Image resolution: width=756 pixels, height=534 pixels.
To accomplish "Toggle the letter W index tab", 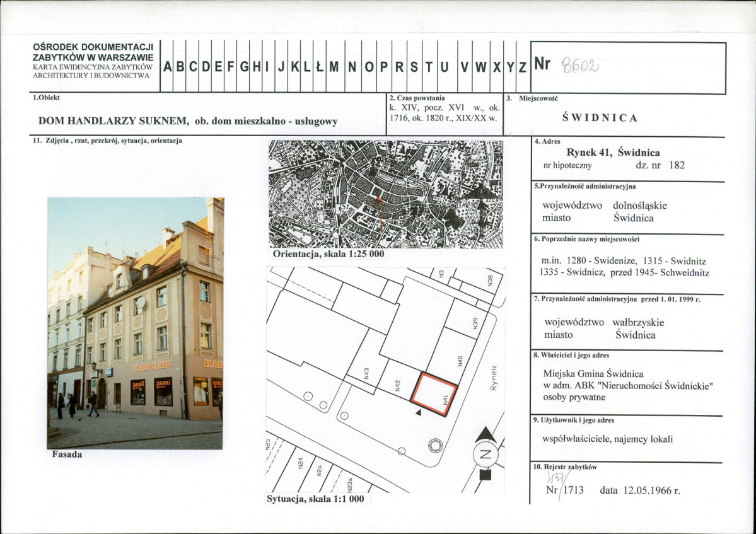I will point(480,65).
